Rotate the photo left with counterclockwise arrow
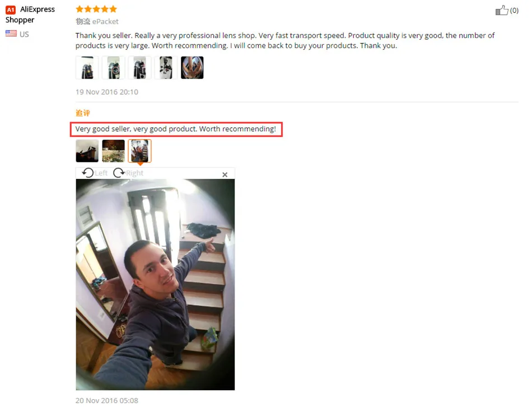This screenshot has height=407, width=532. pyautogui.click(x=88, y=173)
